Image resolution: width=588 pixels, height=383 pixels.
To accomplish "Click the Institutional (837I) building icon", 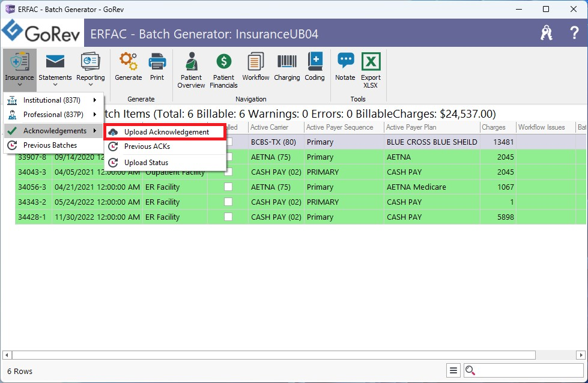I will pyautogui.click(x=13, y=100).
